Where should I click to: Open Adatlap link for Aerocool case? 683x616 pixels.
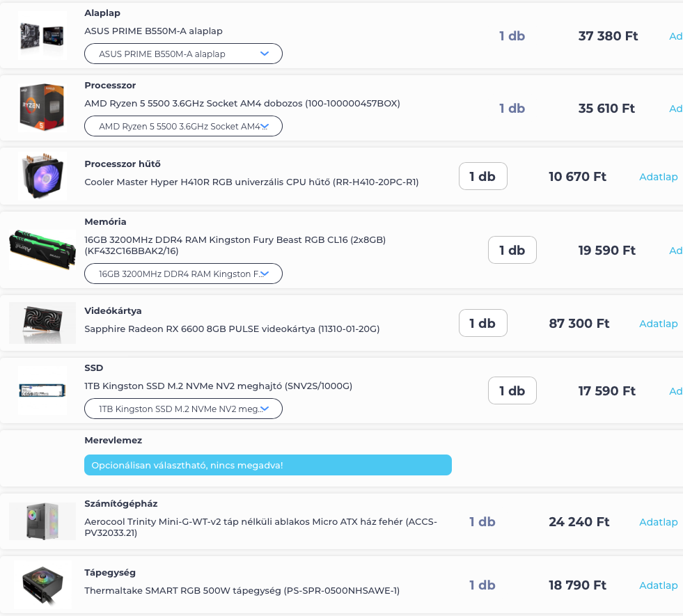click(658, 521)
